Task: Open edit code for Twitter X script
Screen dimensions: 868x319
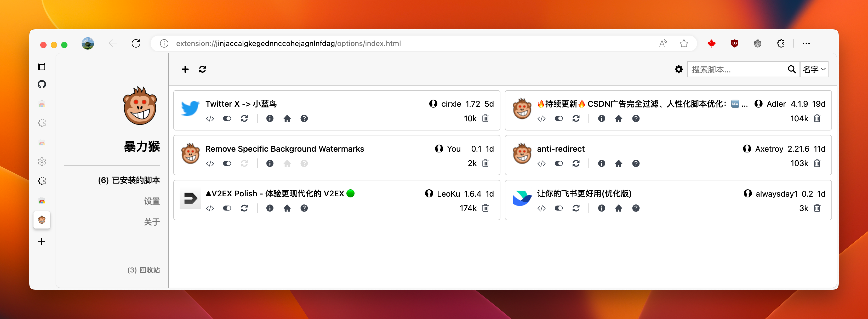Action: [210, 118]
